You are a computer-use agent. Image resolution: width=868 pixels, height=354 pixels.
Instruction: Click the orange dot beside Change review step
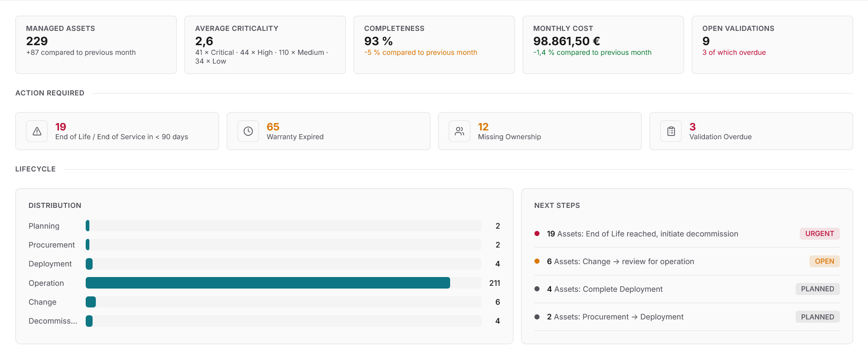[x=537, y=261]
